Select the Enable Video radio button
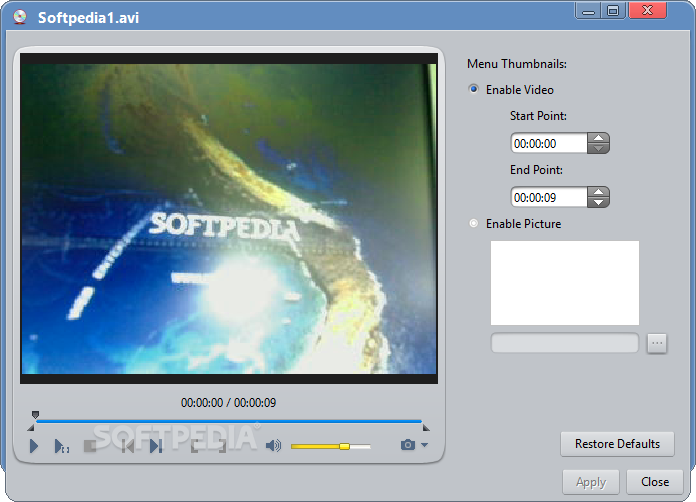 474,89
